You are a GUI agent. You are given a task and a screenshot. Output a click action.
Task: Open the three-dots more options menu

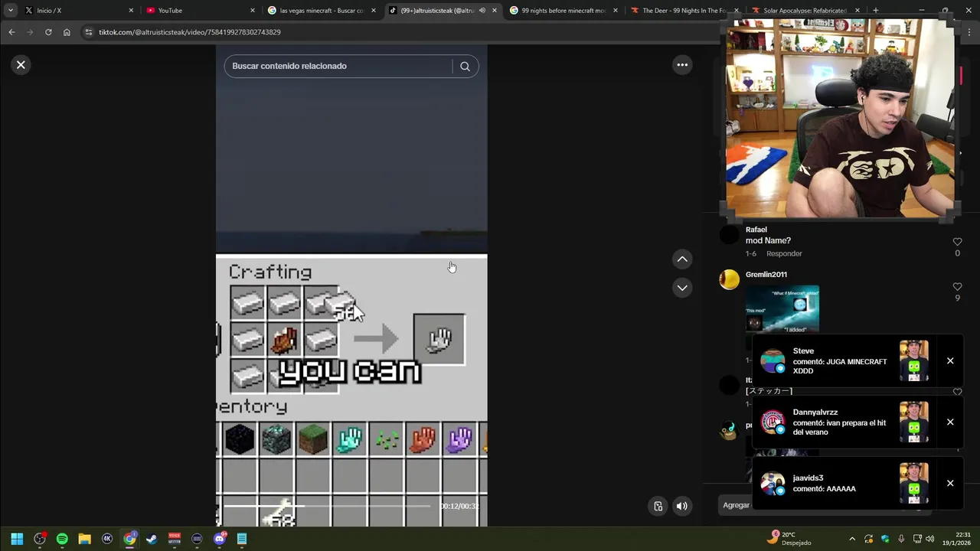click(x=682, y=65)
